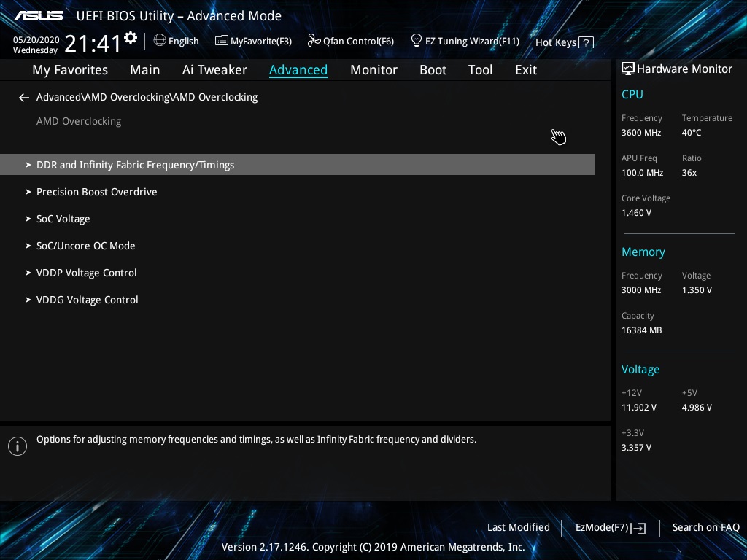Expand arrow next to VDDG Voltage Control
The image size is (747, 560).
coord(28,300)
